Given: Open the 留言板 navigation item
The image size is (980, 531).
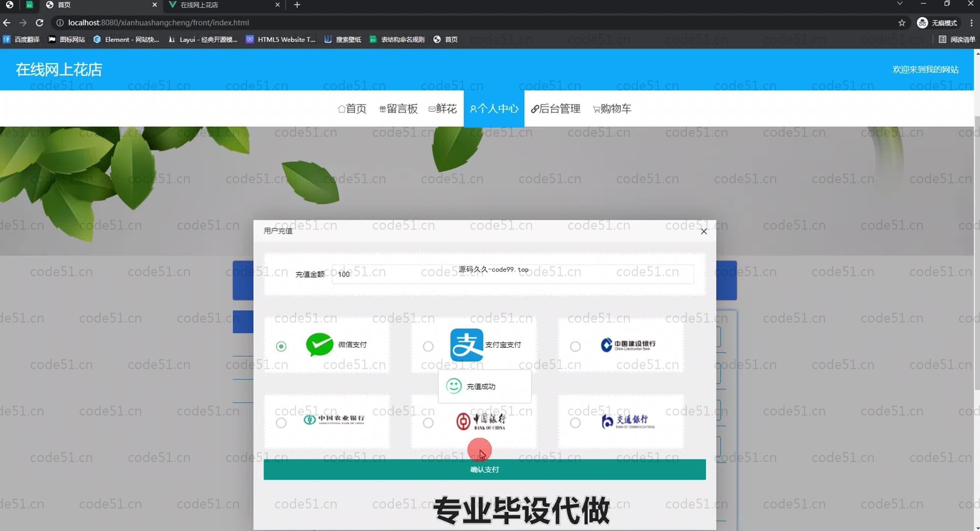Looking at the screenshot, I should 398,109.
